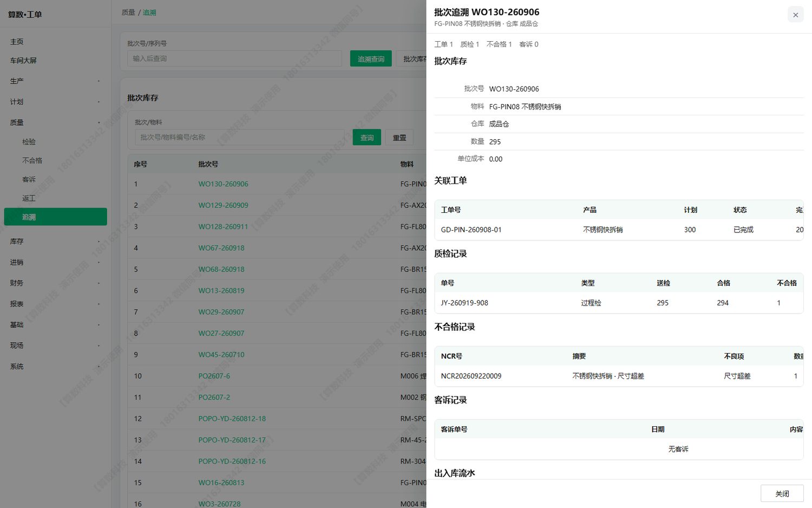Viewport: 812px width, 508px height.
Task: Expand the 基础 sidebar menu
Action: point(55,325)
